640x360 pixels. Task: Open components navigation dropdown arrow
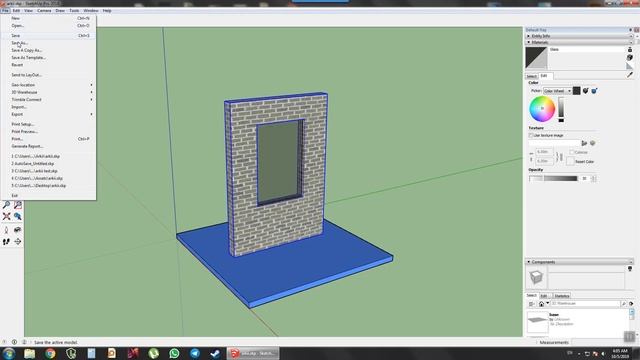547,304
